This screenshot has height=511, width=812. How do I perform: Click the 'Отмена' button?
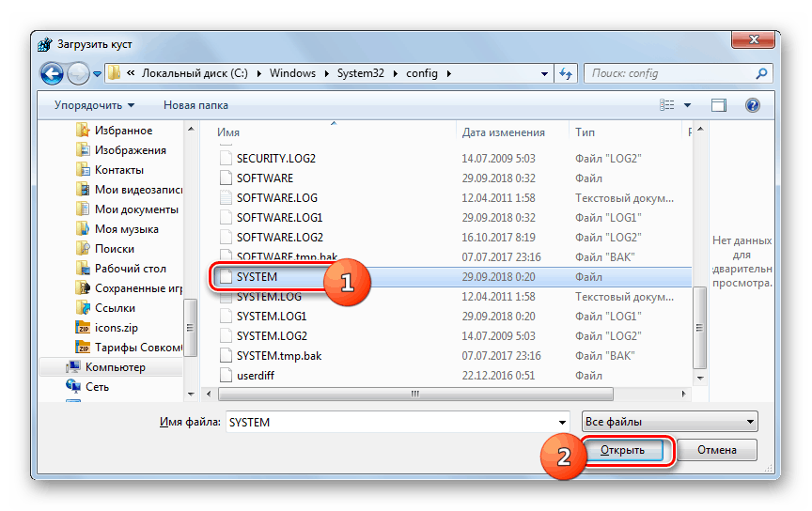pos(717,450)
